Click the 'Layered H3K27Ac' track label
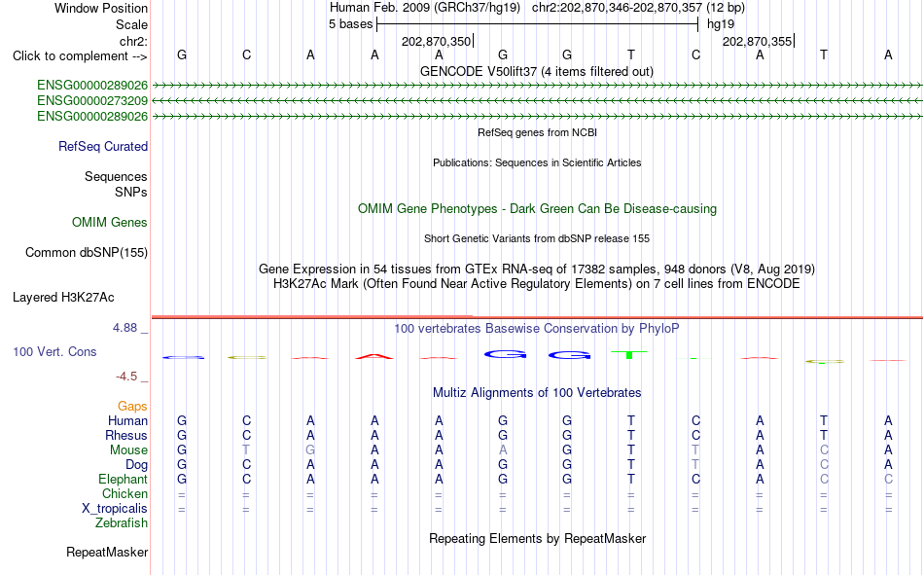924x575 pixels. pos(63,298)
